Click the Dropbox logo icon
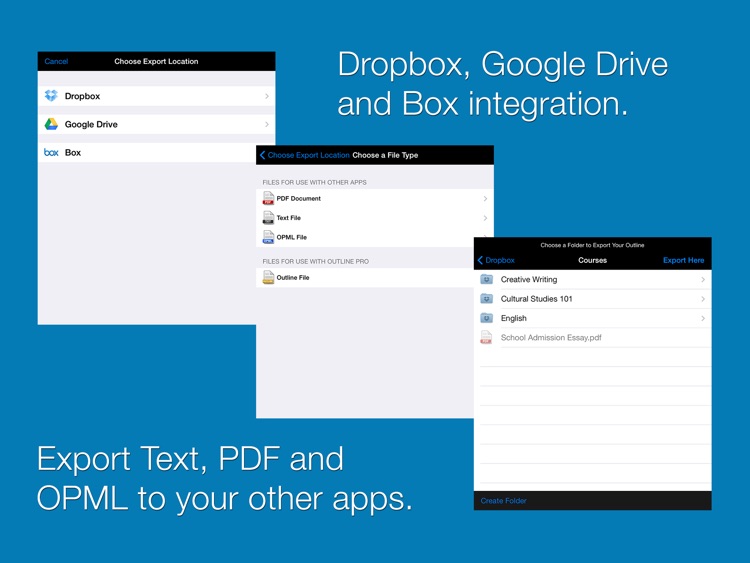The height and width of the screenshot is (563, 750). 51,96
